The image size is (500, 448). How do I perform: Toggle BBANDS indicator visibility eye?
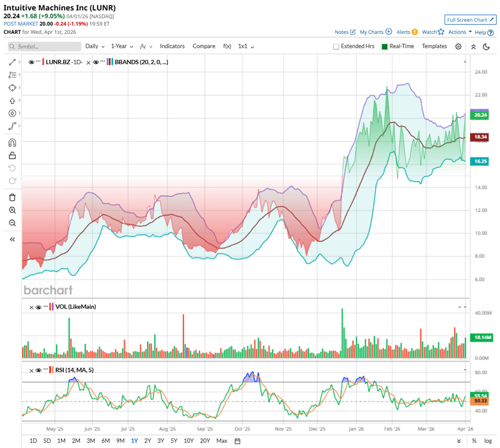click(x=96, y=62)
